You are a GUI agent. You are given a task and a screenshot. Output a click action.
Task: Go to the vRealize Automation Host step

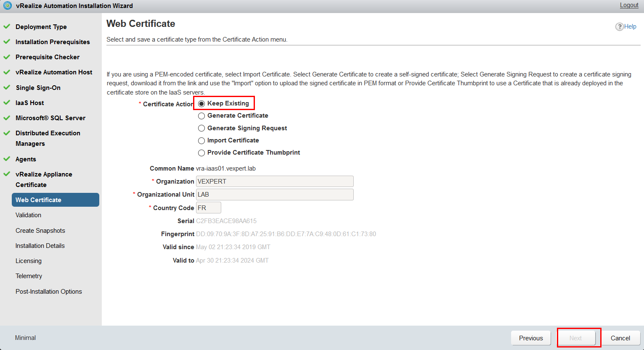(54, 72)
